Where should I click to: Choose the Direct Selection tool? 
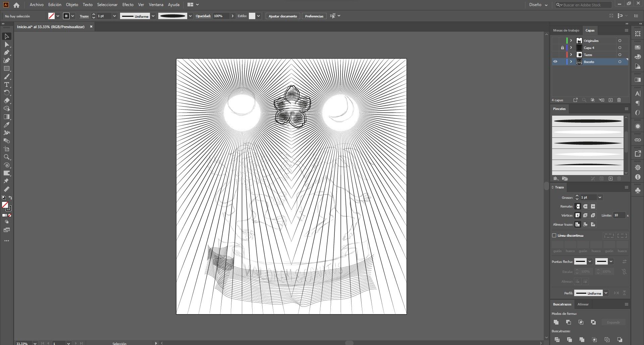click(7, 44)
